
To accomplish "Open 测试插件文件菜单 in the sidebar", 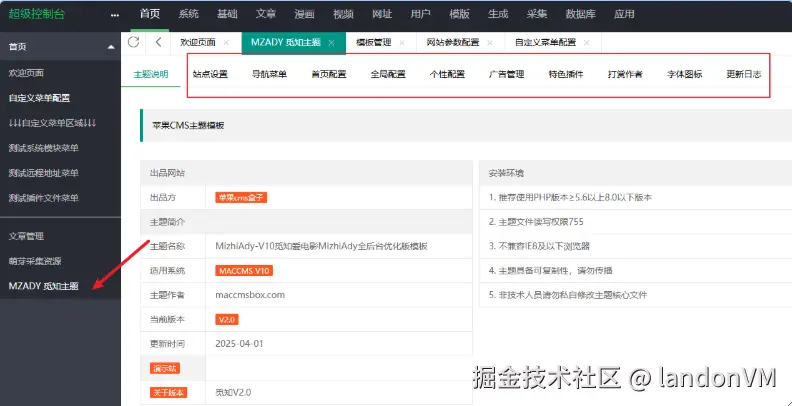I will click(43, 198).
